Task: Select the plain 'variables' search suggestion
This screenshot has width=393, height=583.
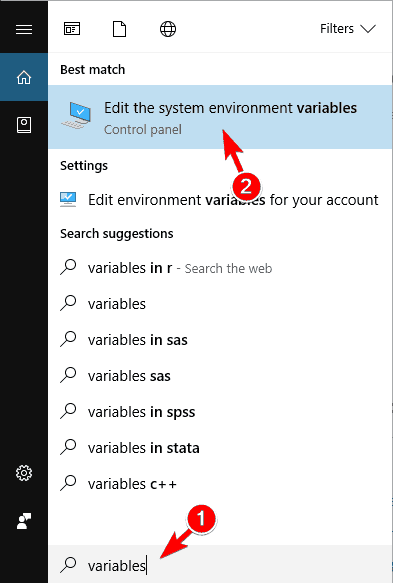Action: tap(220, 304)
